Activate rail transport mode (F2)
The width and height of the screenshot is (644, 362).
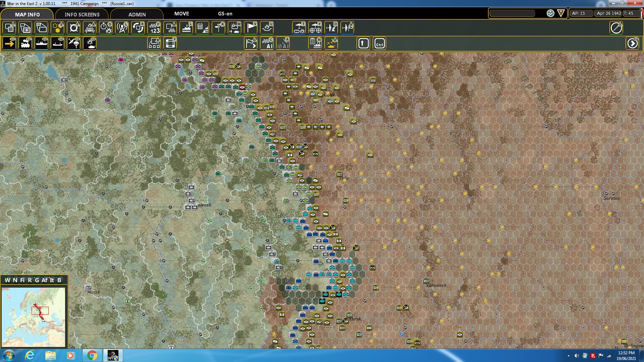[25, 43]
